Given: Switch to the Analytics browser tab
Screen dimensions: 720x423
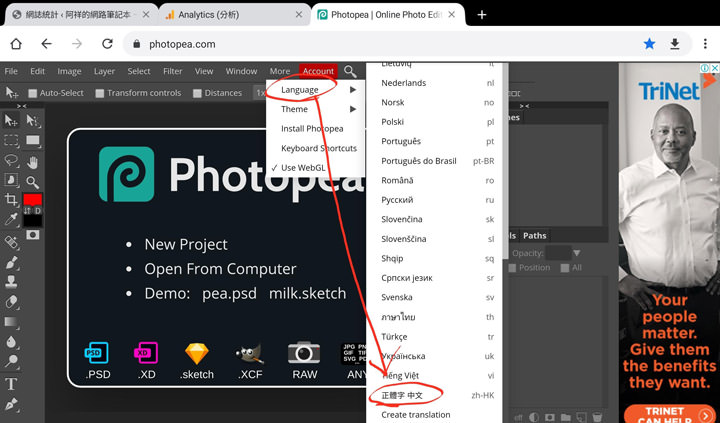Looking at the screenshot, I should tap(215, 15).
